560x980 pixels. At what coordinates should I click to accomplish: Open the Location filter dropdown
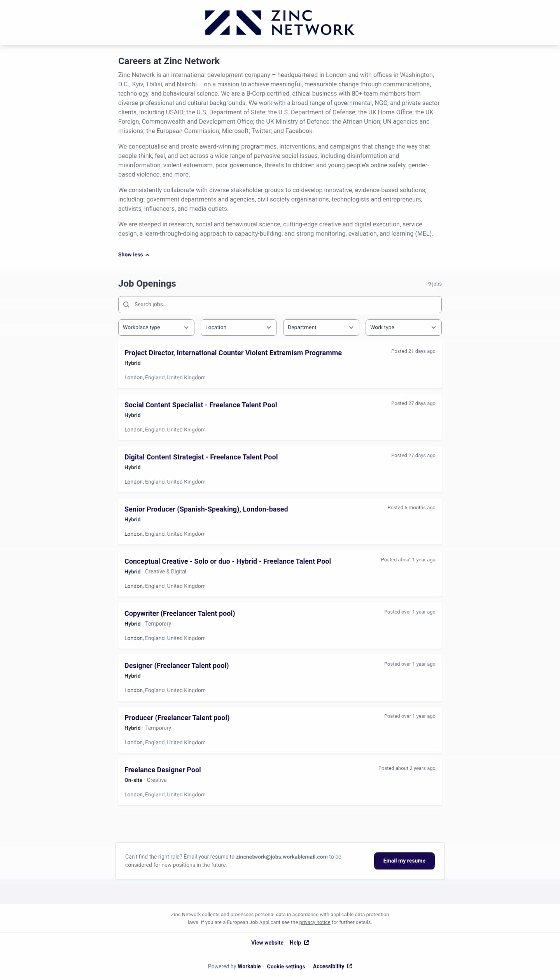238,328
